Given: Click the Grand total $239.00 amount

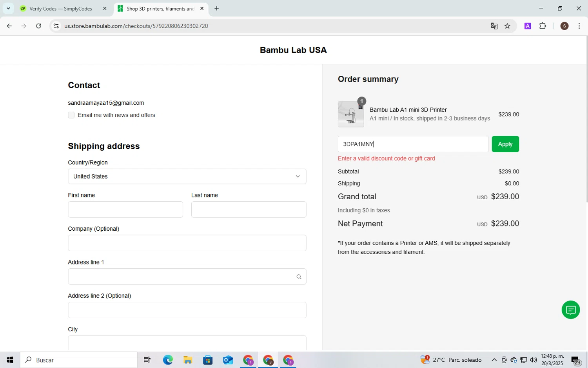Looking at the screenshot, I should (505, 197).
